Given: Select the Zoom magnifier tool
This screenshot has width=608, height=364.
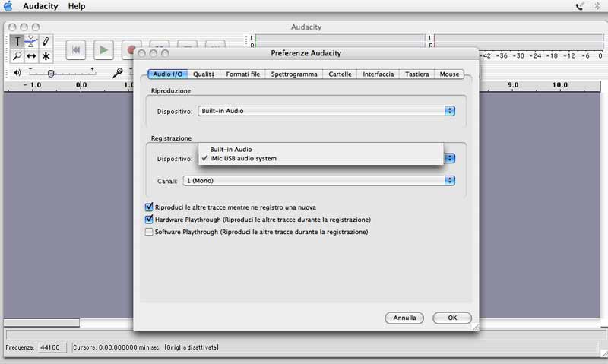Looking at the screenshot, I should click(x=17, y=56).
